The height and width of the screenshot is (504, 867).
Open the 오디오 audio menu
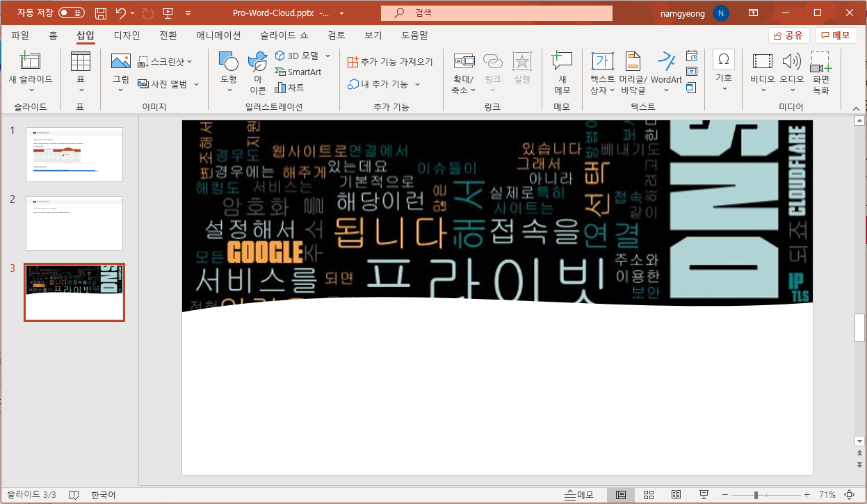point(791,72)
